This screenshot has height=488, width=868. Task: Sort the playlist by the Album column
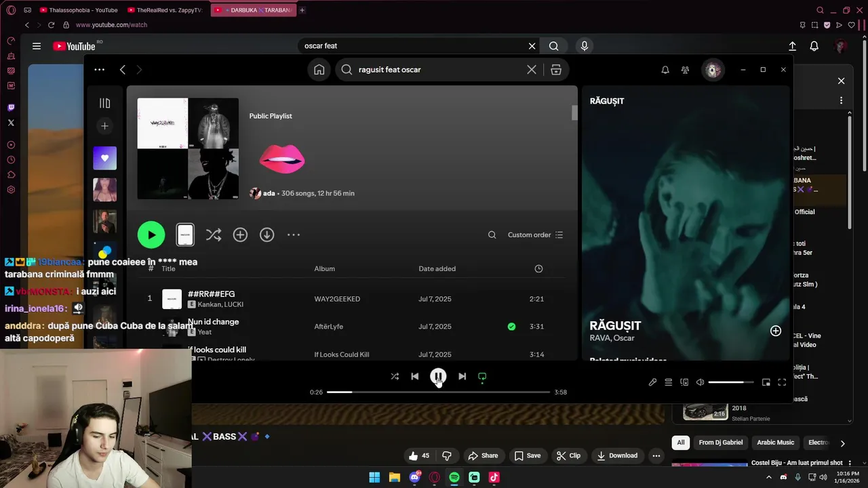324,268
